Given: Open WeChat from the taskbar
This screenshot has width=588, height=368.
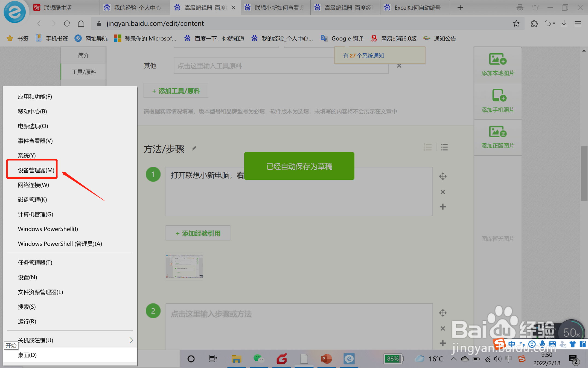Looking at the screenshot, I should (259, 358).
